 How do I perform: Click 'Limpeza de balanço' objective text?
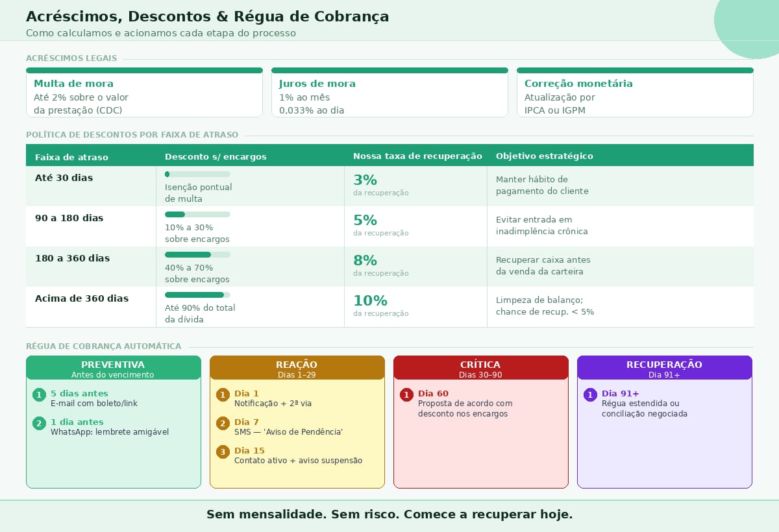click(x=545, y=306)
